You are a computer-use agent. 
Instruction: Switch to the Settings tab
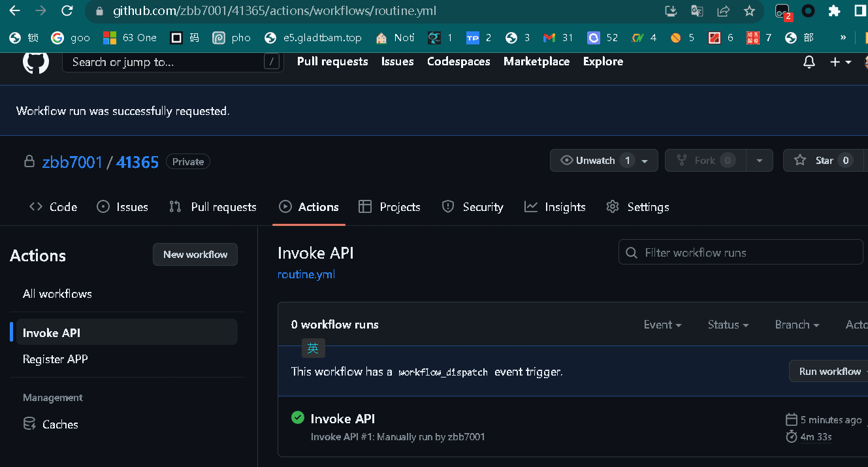point(637,207)
